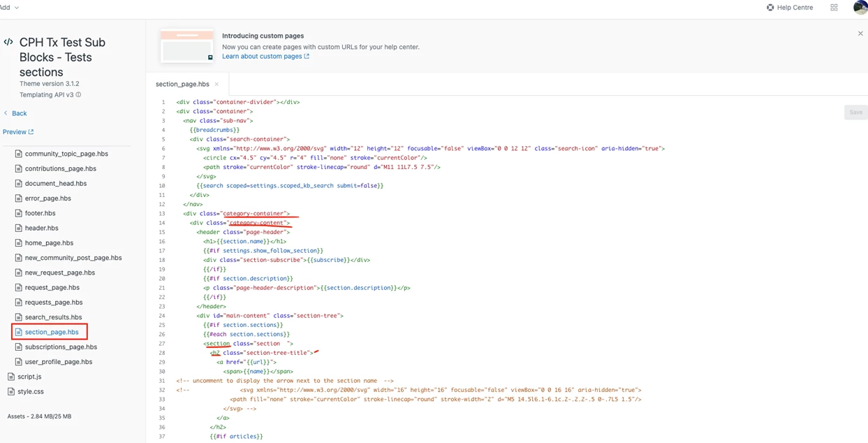This screenshot has height=443, width=868.
Task: Click {{section.name}} heading code line
Action: [x=245, y=242]
